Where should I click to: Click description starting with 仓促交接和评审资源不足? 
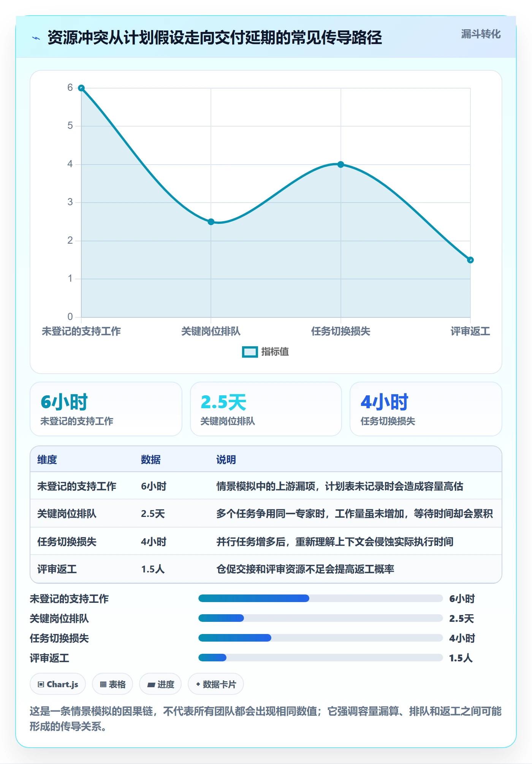click(x=305, y=569)
